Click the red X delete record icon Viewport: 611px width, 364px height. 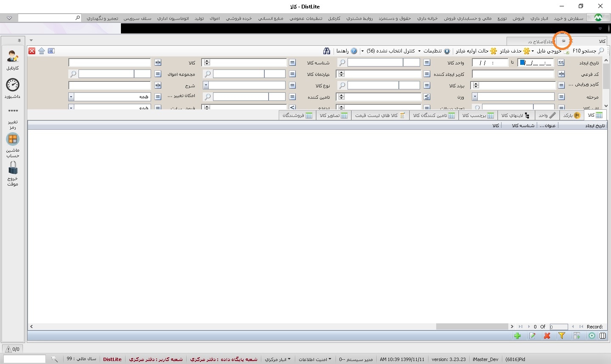pos(547,336)
